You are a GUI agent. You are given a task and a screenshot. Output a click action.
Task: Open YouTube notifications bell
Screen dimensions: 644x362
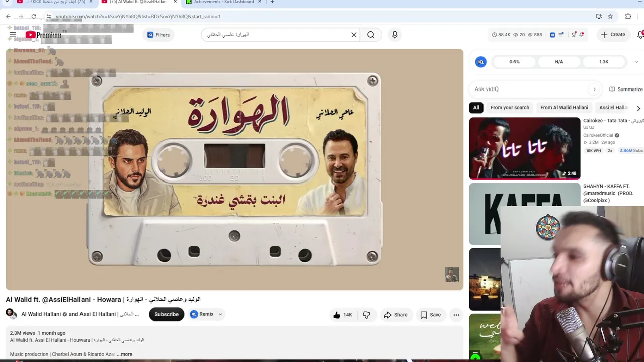coord(640,35)
